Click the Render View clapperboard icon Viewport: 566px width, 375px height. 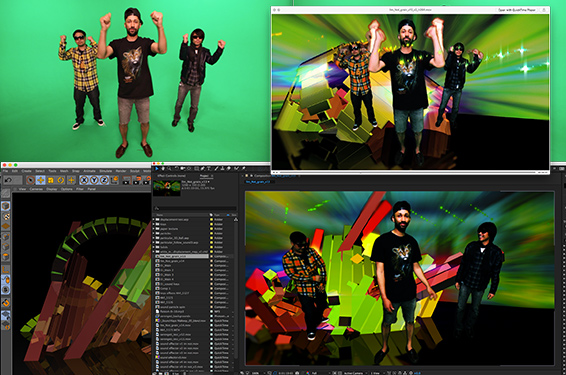pos(127,180)
